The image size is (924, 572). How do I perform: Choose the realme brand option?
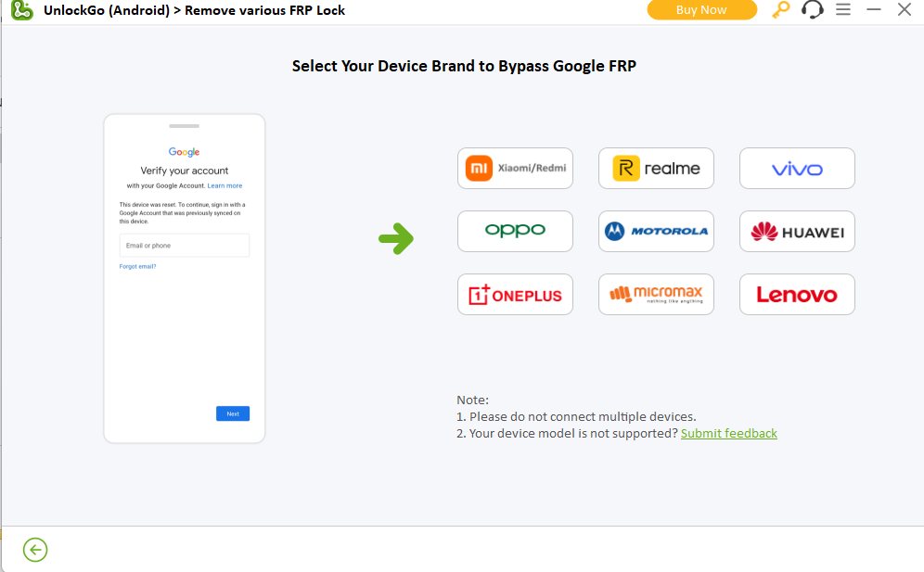click(656, 169)
